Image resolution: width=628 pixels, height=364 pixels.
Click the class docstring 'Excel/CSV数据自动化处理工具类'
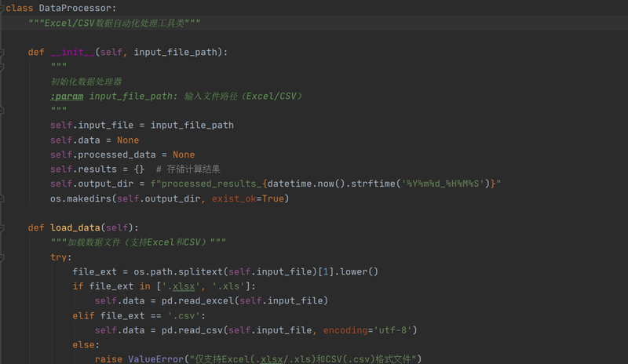pyautogui.click(x=114, y=24)
